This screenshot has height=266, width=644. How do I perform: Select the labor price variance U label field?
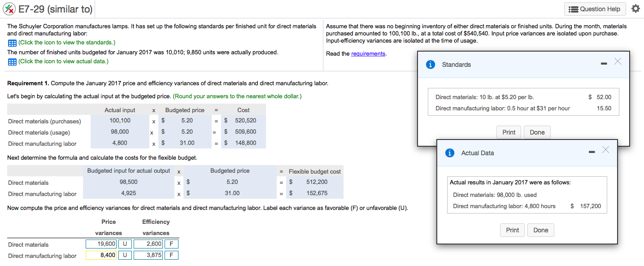click(125, 255)
